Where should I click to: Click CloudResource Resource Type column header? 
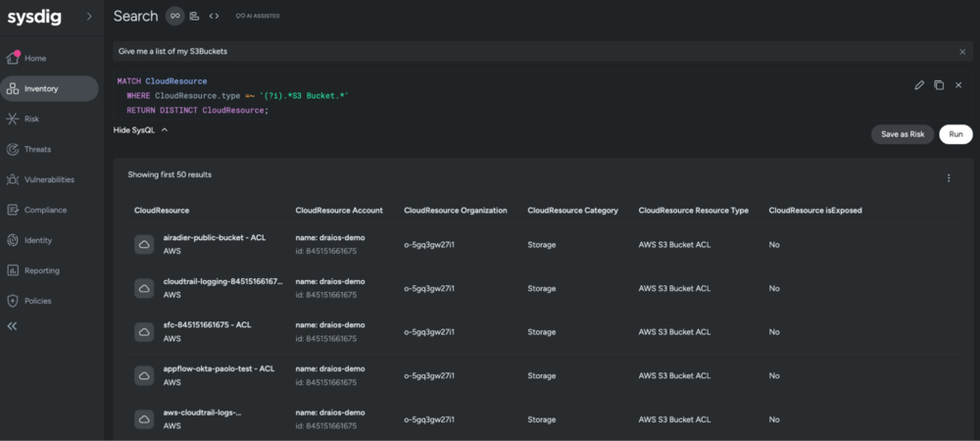pos(694,211)
